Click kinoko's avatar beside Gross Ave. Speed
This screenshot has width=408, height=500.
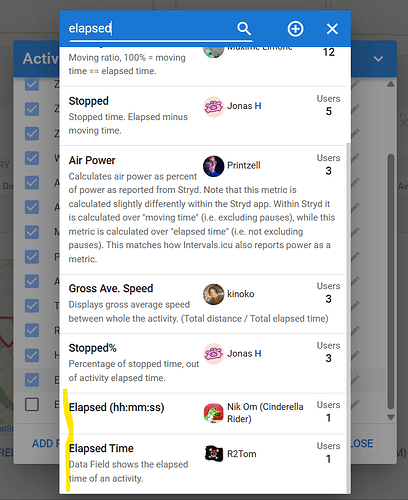213,294
